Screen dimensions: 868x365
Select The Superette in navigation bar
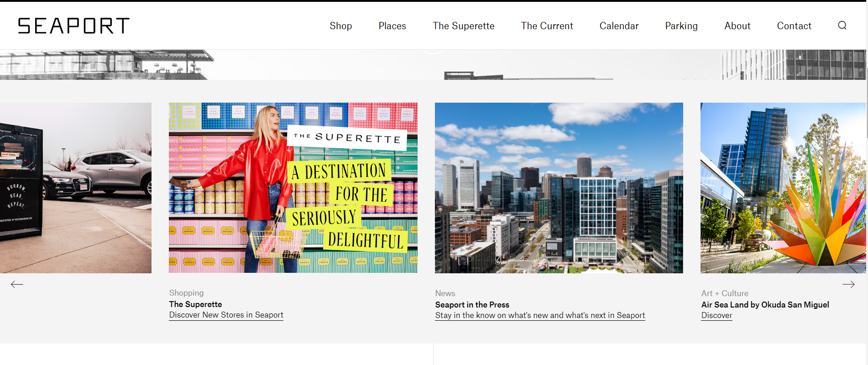(464, 26)
